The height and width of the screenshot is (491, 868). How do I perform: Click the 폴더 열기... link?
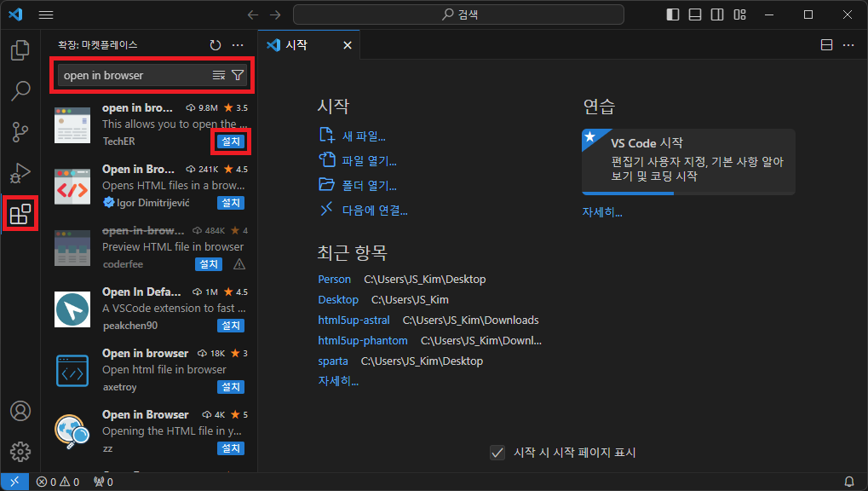pyautogui.click(x=369, y=186)
